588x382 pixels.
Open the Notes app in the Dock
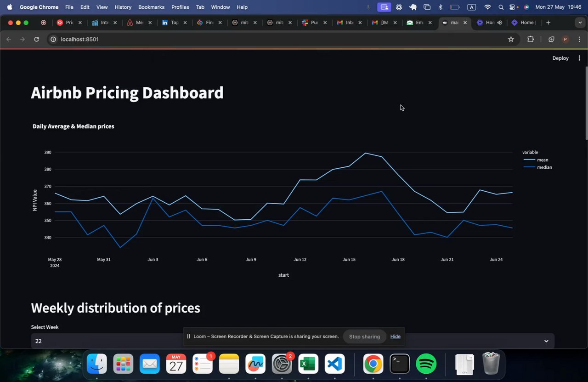click(x=229, y=364)
